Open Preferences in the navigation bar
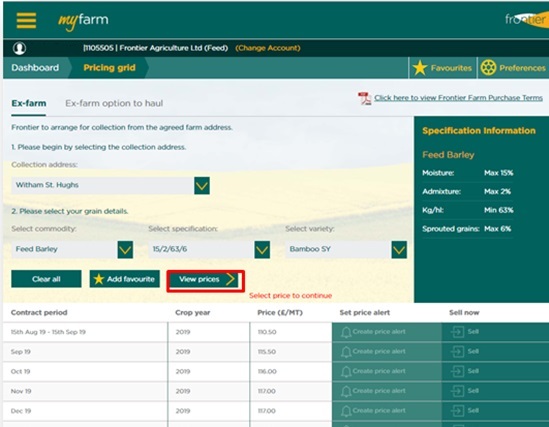 513,68
